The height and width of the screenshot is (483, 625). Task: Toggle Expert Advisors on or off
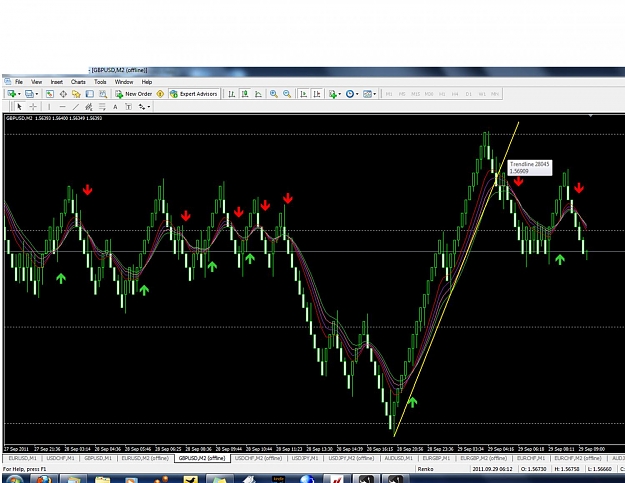point(194,94)
